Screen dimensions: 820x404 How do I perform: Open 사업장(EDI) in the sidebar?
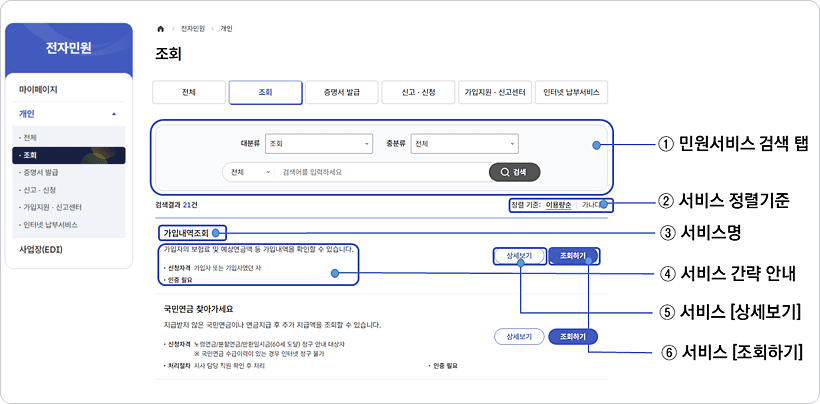(41, 249)
